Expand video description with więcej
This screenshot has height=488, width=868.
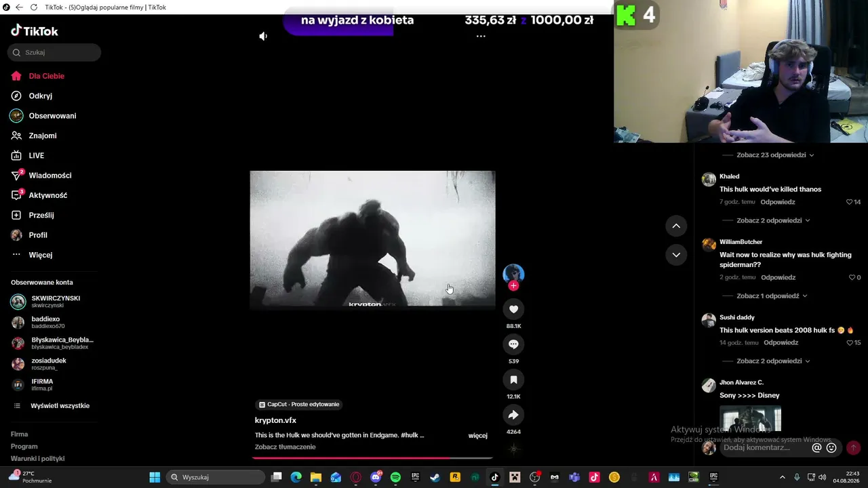[x=478, y=435]
